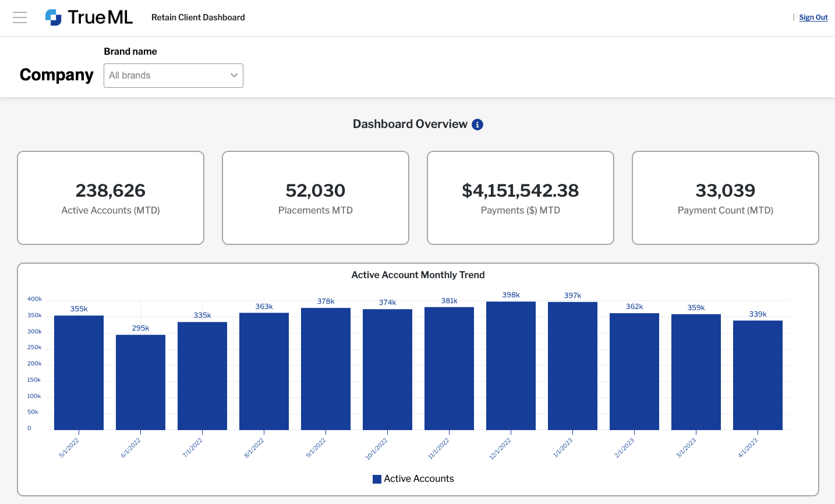Click the Payments ($) MTD card
This screenshot has width=835, height=504.
click(521, 198)
